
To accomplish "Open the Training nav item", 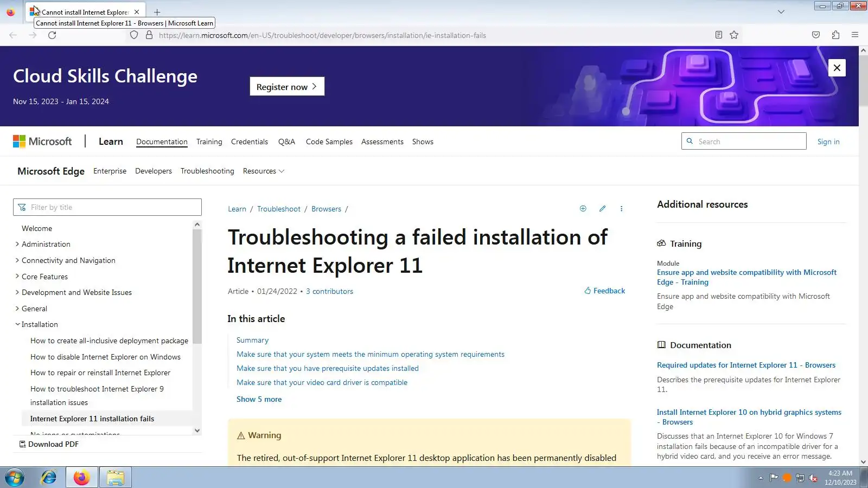I will (209, 142).
